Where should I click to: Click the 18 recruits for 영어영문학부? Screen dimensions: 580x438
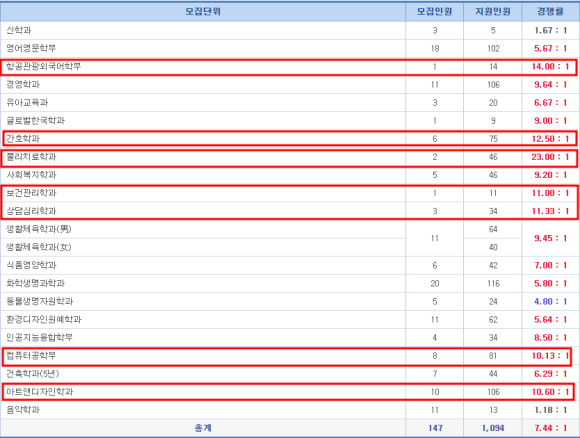(x=435, y=48)
